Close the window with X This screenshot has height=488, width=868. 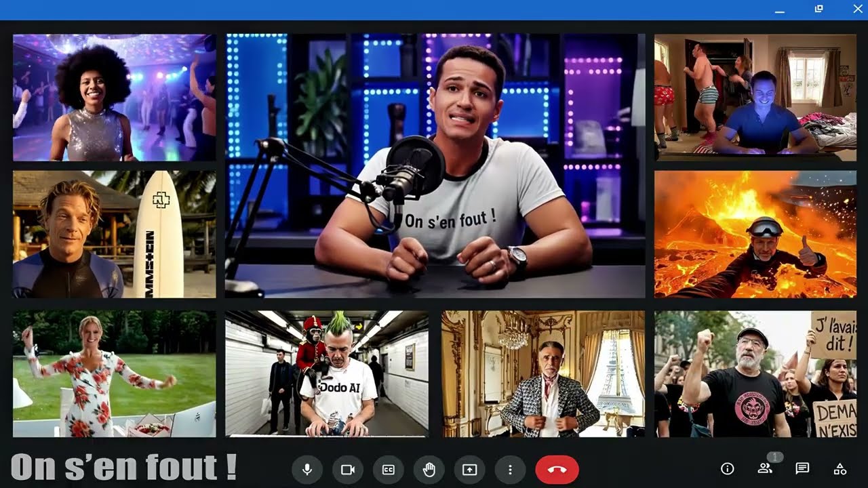858,9
